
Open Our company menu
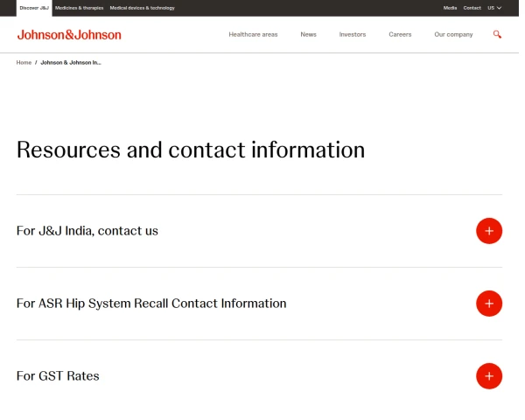pos(453,35)
